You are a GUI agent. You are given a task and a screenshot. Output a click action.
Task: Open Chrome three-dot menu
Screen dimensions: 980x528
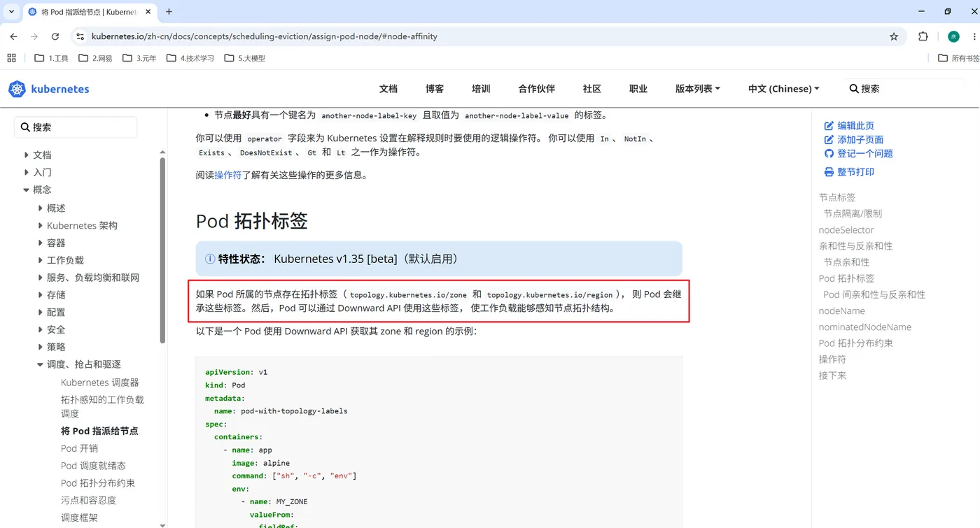[973, 36]
